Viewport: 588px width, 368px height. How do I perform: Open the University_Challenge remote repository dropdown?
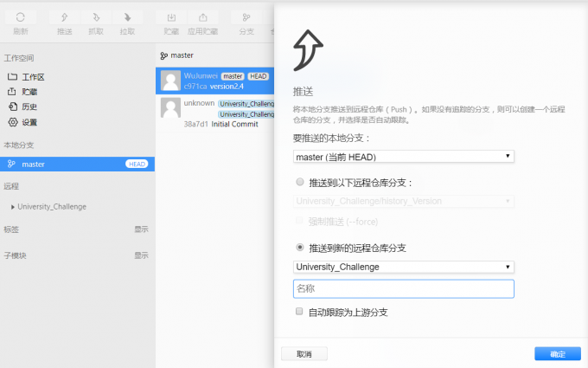pos(404,267)
